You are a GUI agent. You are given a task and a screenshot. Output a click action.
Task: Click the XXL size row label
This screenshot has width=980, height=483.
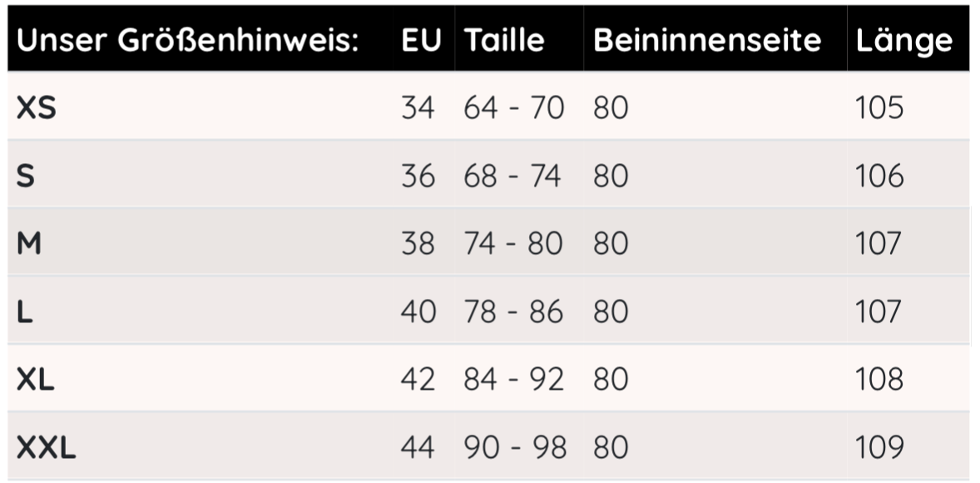47,448
